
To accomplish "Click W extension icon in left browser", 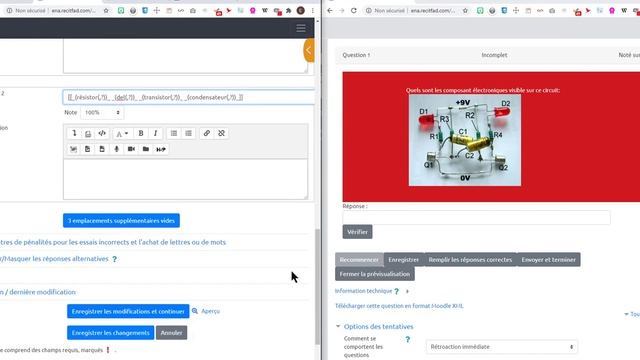I will click(x=264, y=11).
